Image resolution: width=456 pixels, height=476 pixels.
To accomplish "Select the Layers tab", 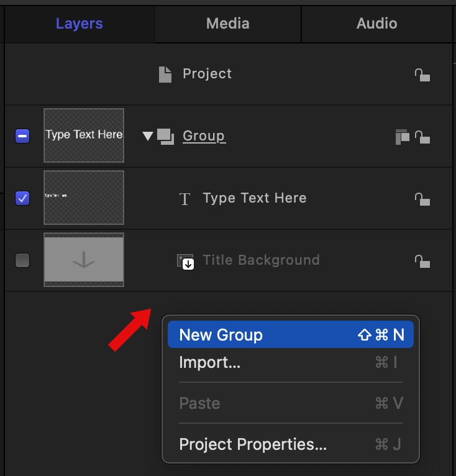I will pos(79,24).
